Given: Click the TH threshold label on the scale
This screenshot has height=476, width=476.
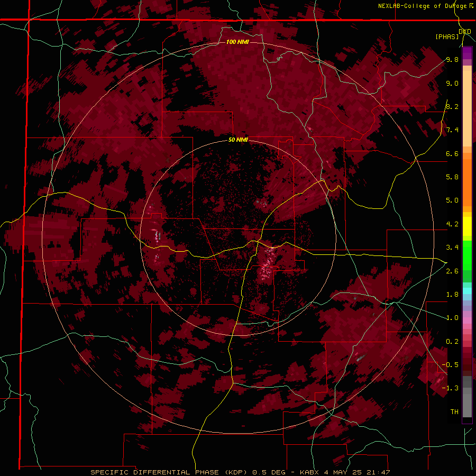Looking at the screenshot, I should (x=454, y=412).
